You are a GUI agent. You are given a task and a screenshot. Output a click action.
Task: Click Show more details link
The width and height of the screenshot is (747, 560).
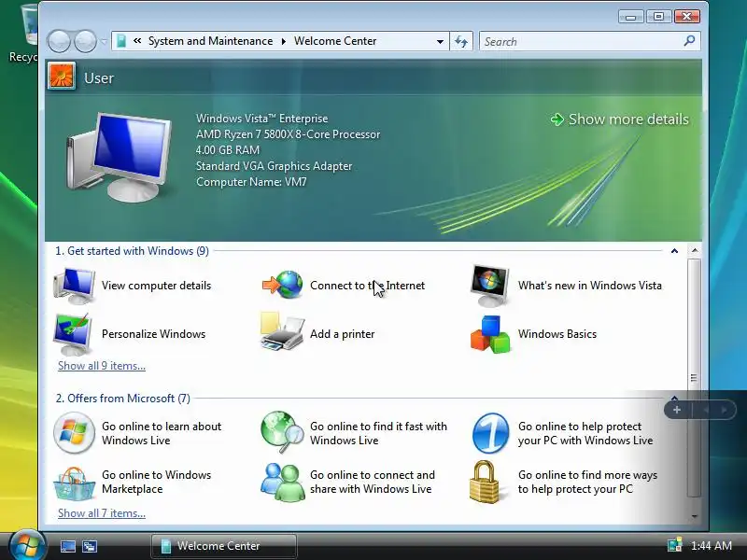(620, 119)
